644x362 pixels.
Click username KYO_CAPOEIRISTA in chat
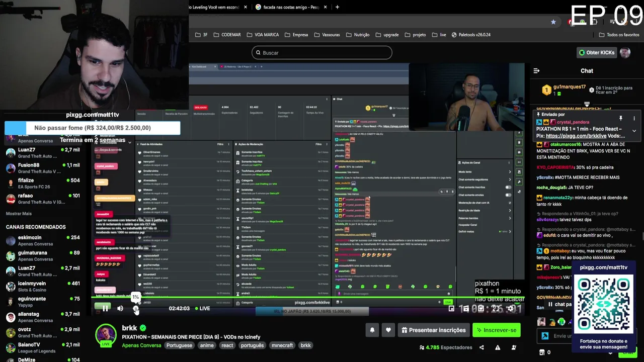(x=554, y=167)
